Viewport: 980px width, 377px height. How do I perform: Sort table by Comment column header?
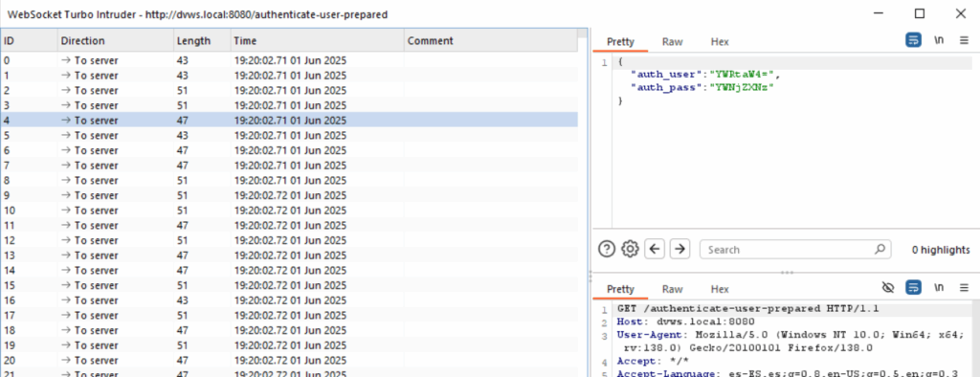point(491,40)
